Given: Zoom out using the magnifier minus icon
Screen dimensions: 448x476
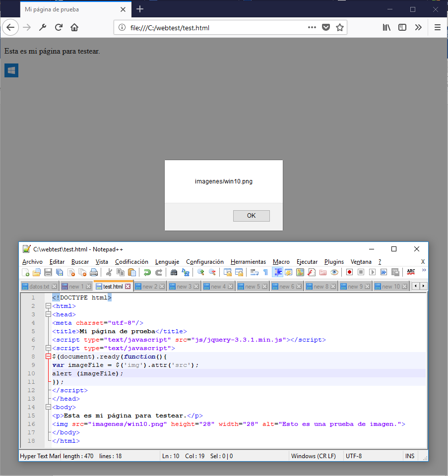Looking at the screenshot, I should pos(212,272).
